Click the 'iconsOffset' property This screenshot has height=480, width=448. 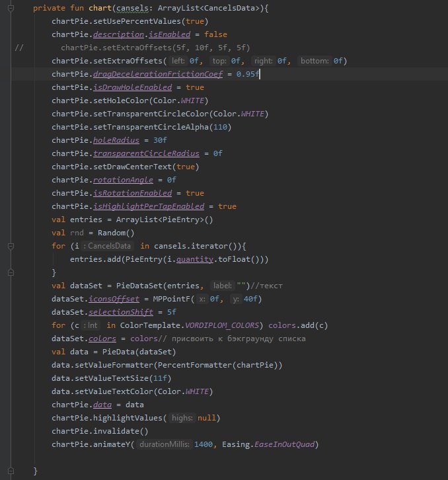click(114, 299)
